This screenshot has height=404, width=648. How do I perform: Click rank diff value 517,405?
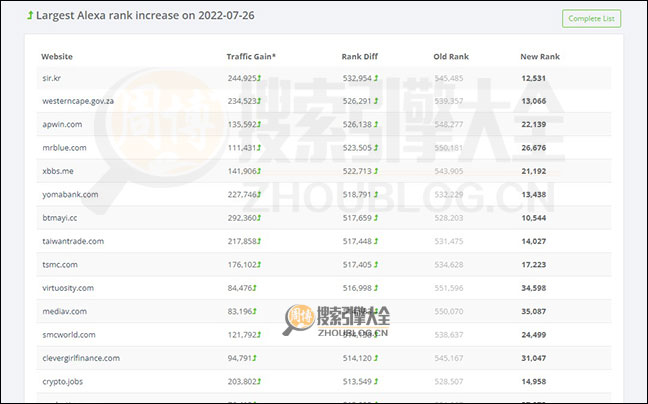point(357,264)
